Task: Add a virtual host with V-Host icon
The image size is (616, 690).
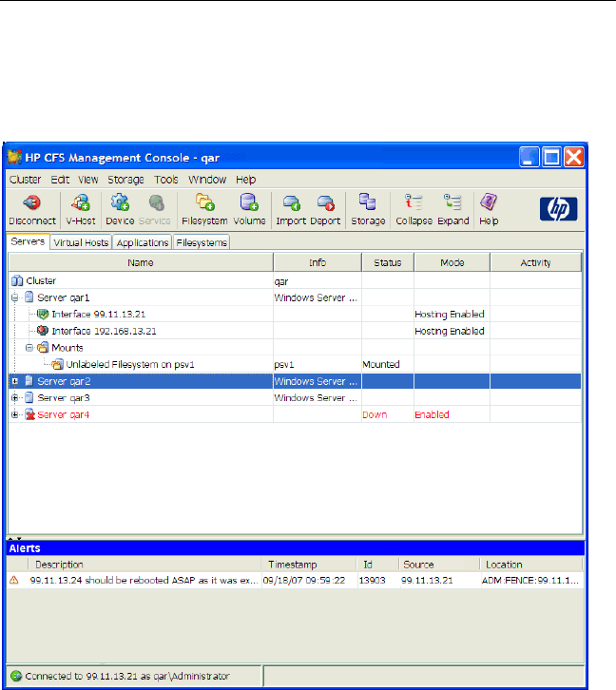Action: (80, 202)
